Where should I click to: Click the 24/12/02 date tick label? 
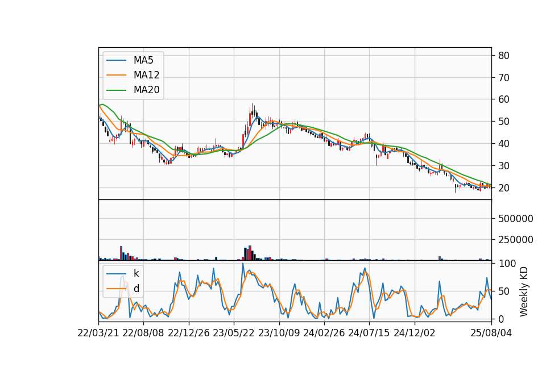[415, 333]
